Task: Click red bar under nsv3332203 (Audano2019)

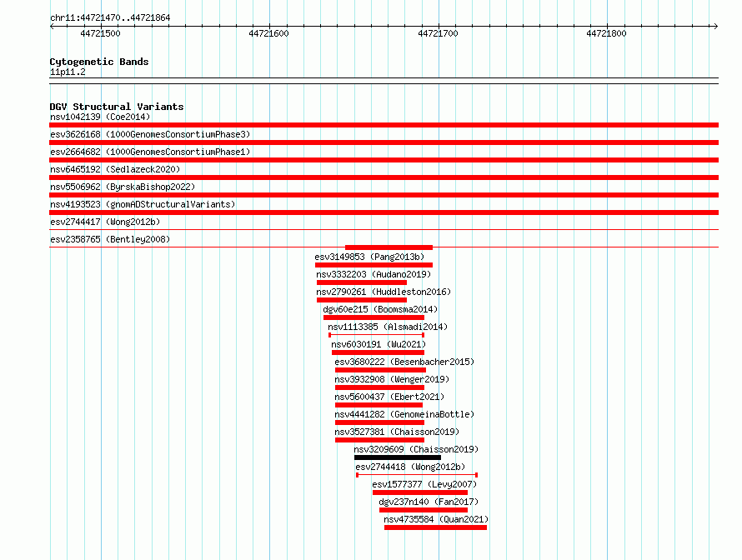Action: pos(362,282)
